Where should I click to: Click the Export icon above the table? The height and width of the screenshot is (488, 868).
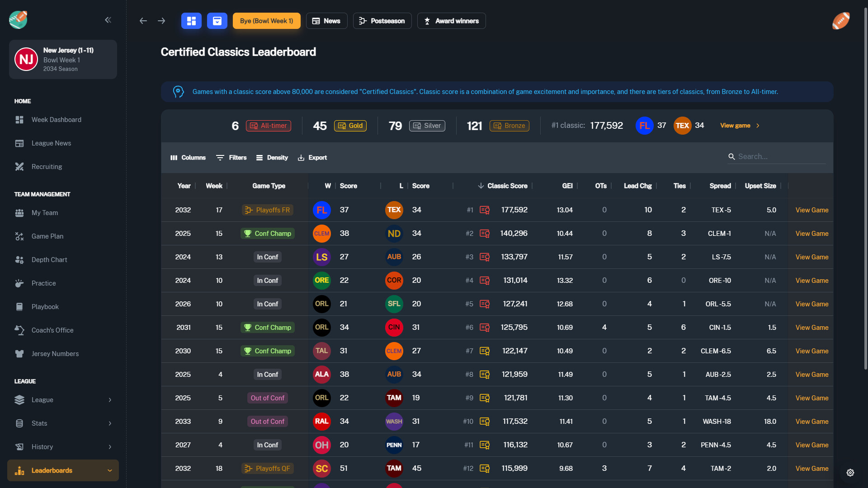click(x=301, y=157)
